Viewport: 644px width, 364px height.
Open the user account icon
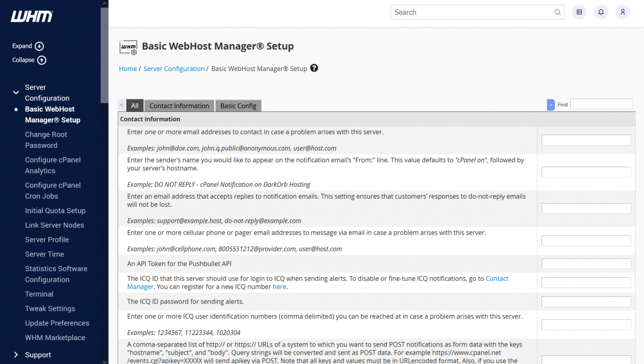(x=623, y=13)
